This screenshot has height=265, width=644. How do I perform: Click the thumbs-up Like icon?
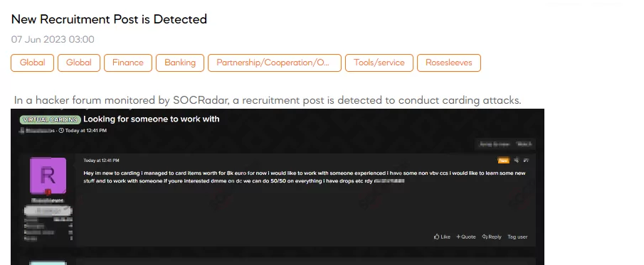tap(437, 237)
